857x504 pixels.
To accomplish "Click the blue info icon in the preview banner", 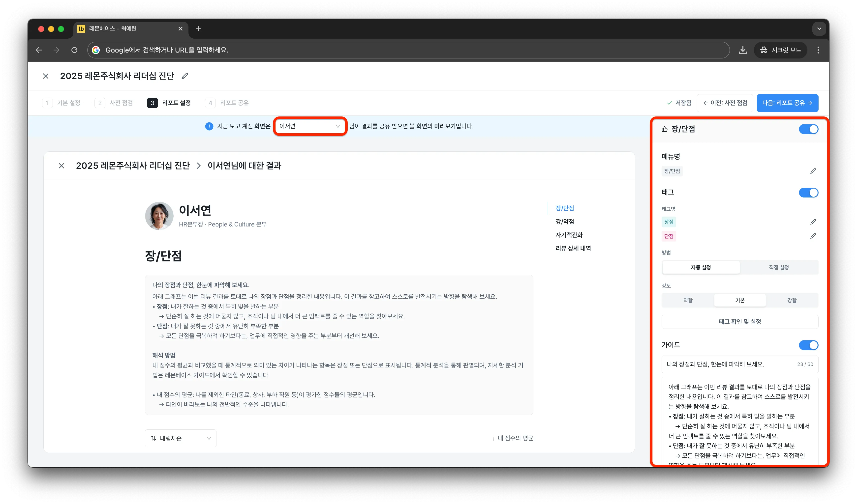I will coord(209,126).
